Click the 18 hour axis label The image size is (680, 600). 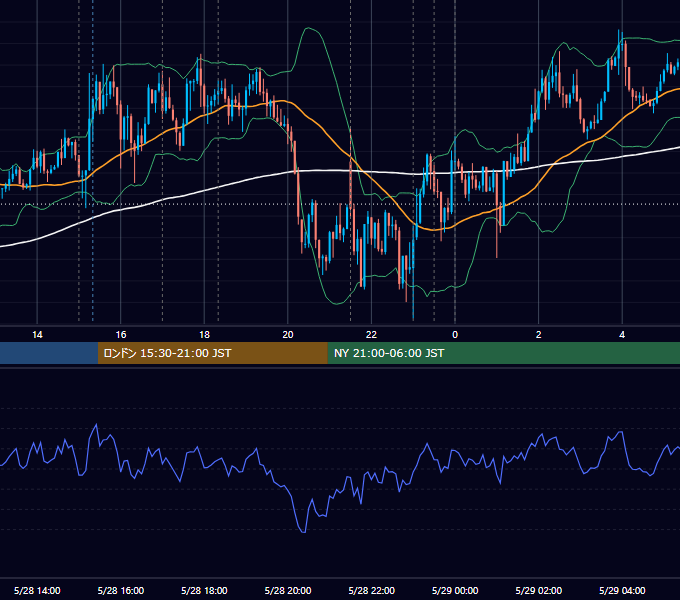(204, 335)
